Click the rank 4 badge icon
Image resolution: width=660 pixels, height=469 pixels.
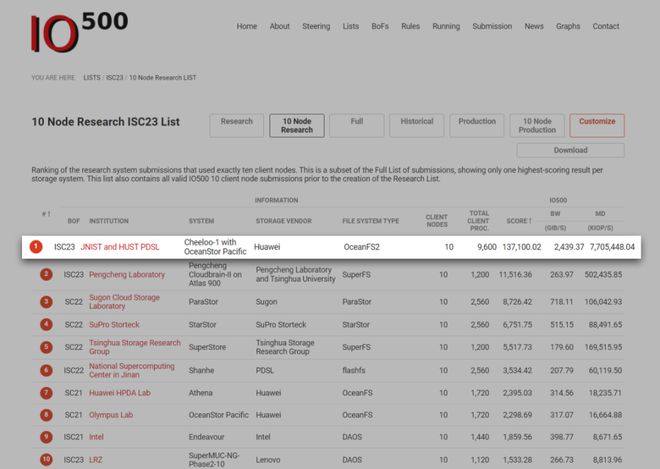(46, 325)
